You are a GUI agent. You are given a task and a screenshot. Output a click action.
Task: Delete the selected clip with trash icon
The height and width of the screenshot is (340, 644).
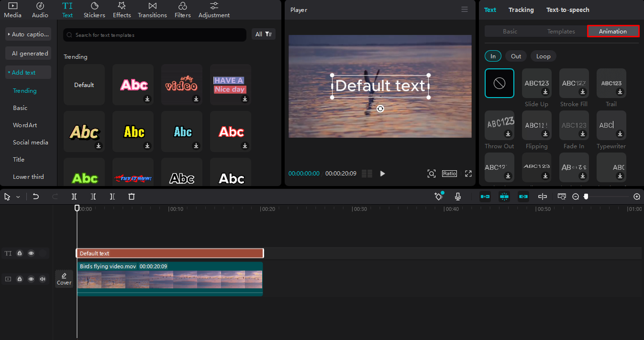(131, 197)
